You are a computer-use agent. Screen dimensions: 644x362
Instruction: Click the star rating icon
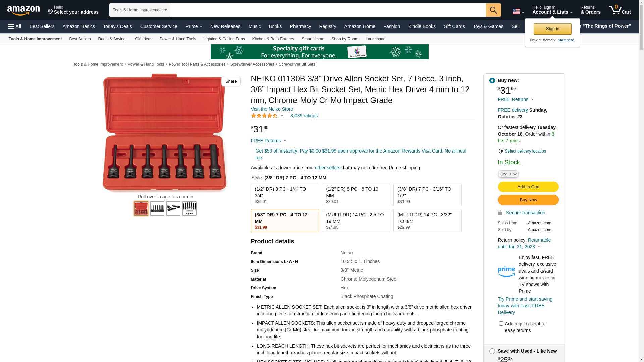pyautogui.click(x=264, y=116)
